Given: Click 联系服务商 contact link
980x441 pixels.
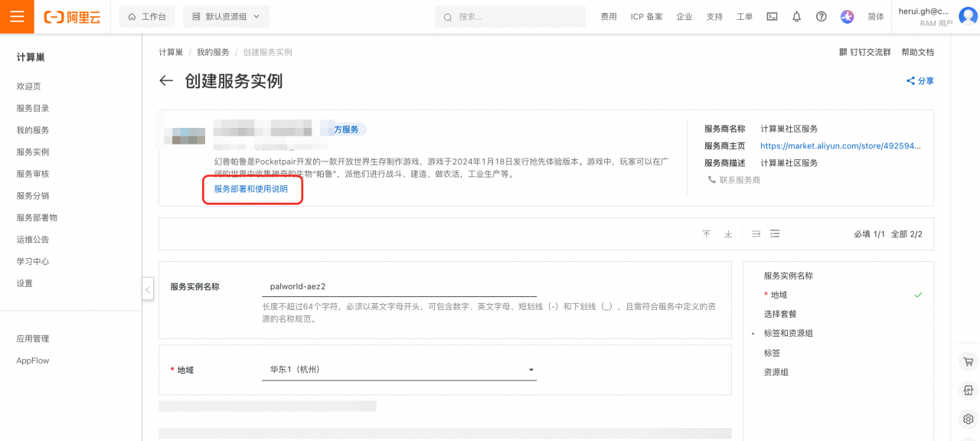Looking at the screenshot, I should [x=734, y=180].
